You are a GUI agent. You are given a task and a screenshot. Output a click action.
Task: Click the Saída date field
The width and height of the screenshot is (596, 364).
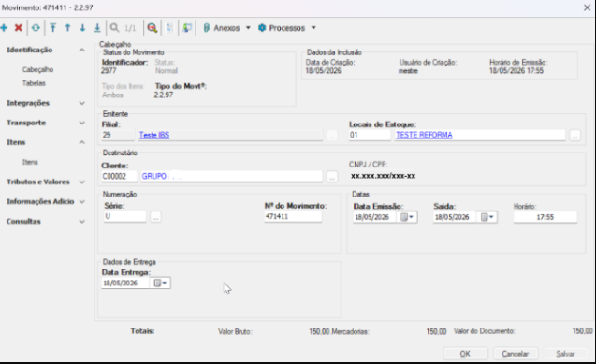pos(455,217)
